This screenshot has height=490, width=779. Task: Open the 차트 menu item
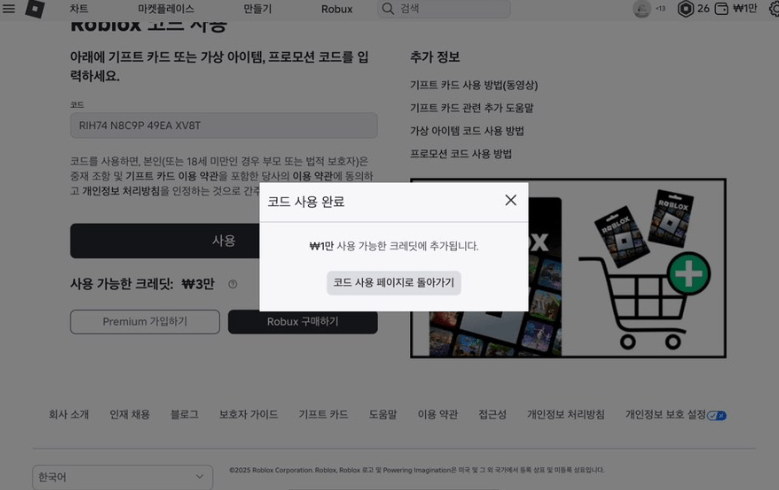[x=78, y=8]
